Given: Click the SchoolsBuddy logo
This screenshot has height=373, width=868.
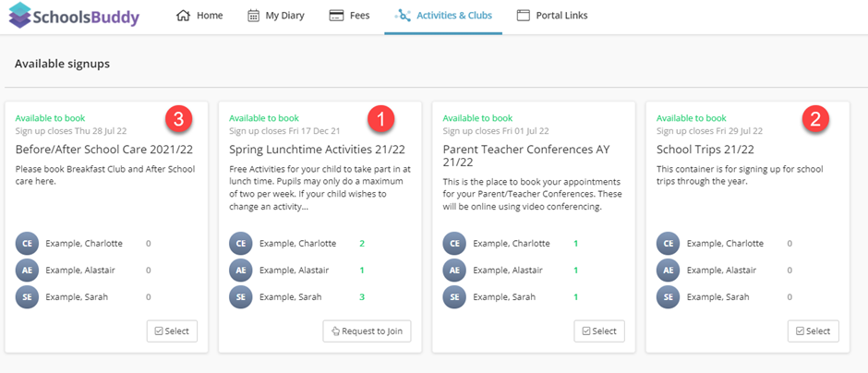Looking at the screenshot, I should (74, 16).
